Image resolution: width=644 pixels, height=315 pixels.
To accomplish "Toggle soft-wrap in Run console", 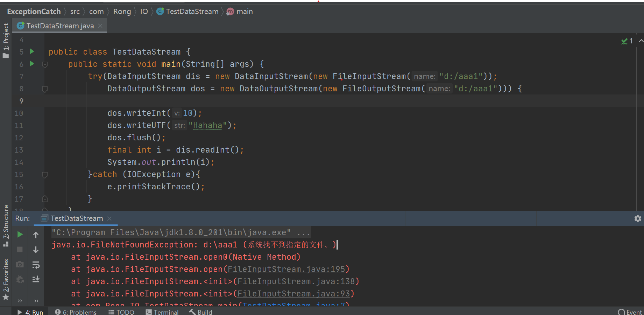I will (x=36, y=265).
